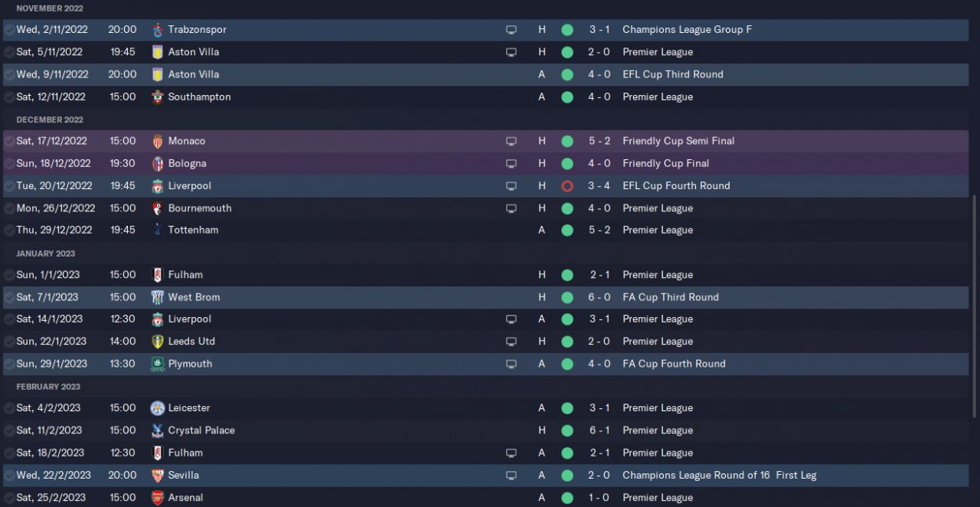Click the JANUARY 2023 month header
The width and height of the screenshot is (980, 507).
(46, 253)
